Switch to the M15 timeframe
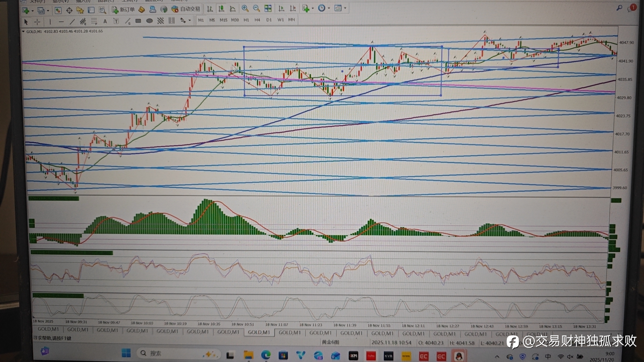644x362 pixels. point(223,20)
